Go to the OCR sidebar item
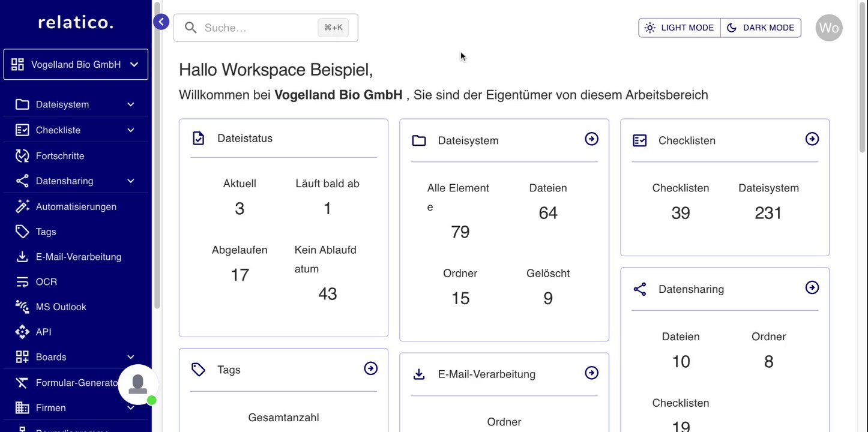868x432 pixels. [x=46, y=281]
